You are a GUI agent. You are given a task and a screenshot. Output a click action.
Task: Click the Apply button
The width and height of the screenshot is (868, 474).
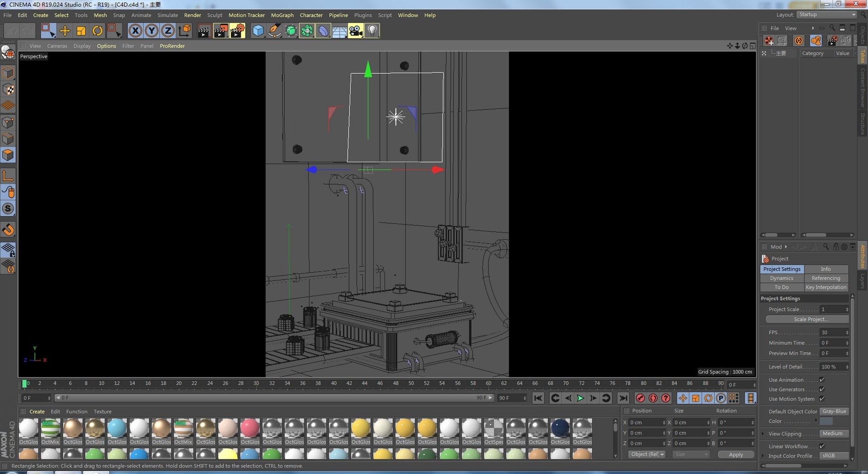736,455
